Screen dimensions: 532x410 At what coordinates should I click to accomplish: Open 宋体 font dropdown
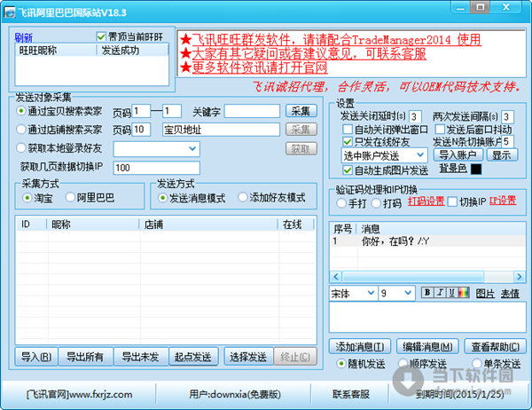coord(371,293)
